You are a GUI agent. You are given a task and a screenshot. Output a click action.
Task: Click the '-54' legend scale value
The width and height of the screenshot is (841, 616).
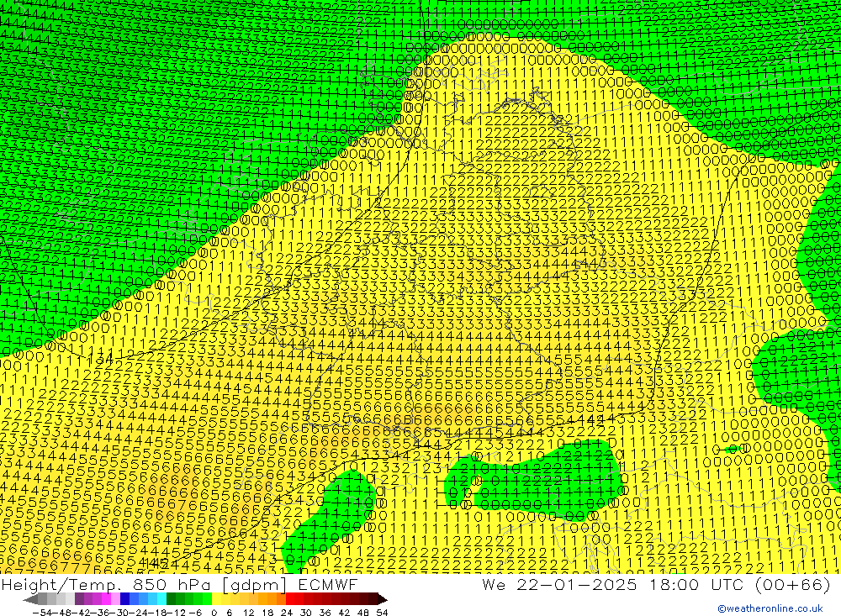point(42,613)
